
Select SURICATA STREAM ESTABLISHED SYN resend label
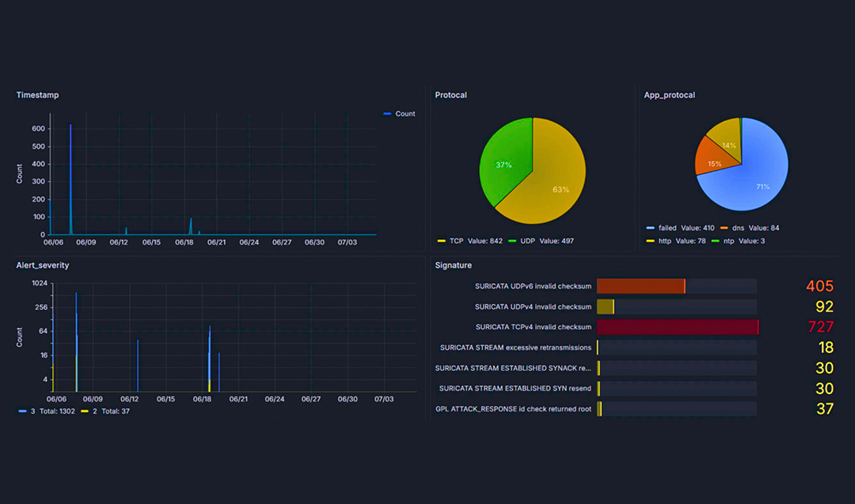tap(515, 388)
